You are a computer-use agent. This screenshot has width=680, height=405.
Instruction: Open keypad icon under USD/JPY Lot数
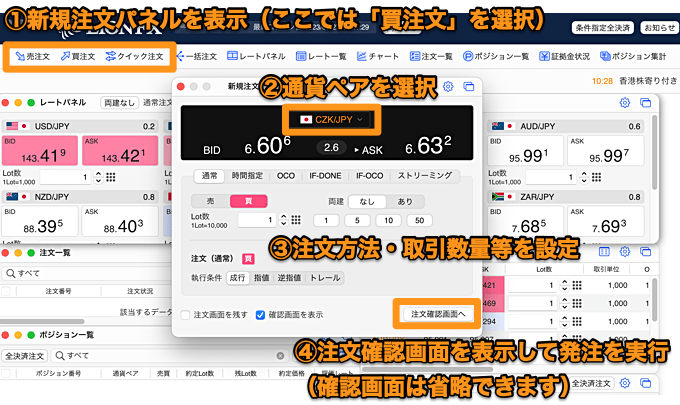(111, 177)
